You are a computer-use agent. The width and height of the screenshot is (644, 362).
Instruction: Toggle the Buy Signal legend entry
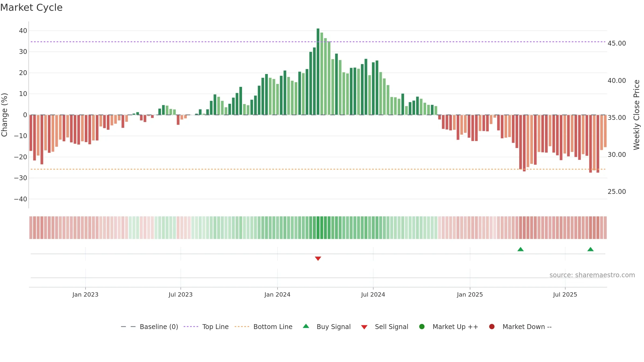[327, 327]
